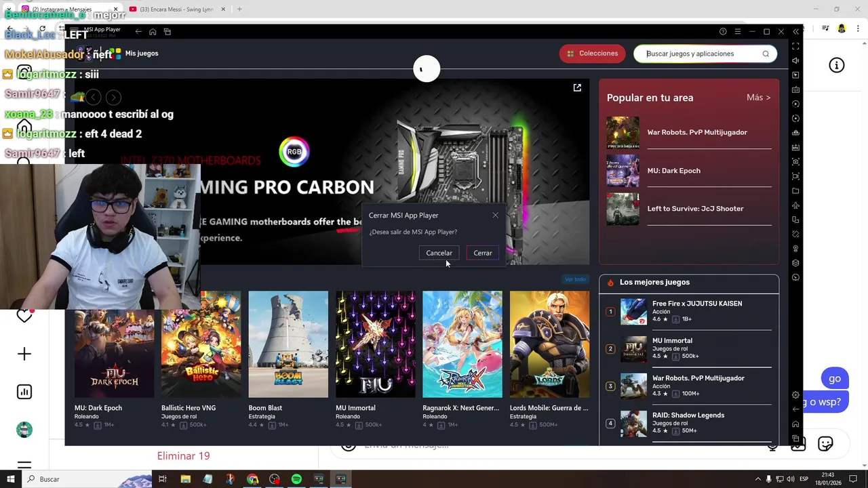The image size is (868, 488).
Task: Select MU Immortal in Los mejores juegos list
Action: pos(689,349)
